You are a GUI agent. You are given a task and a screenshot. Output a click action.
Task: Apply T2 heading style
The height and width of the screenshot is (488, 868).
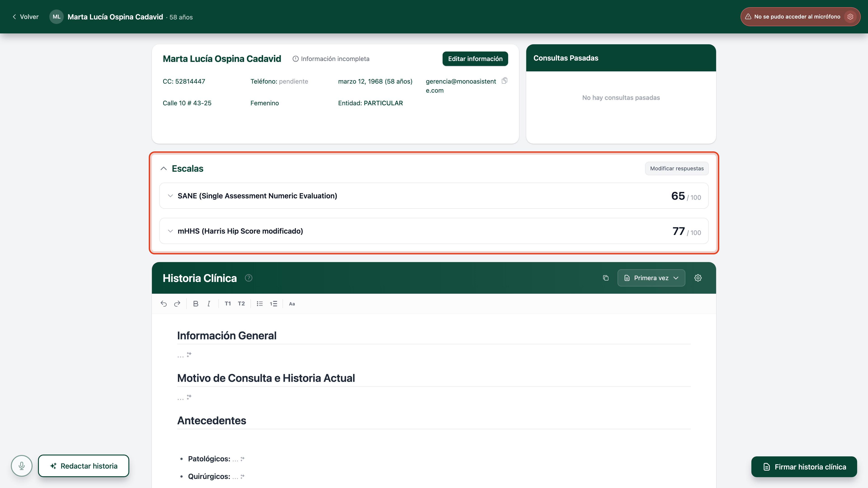(x=241, y=303)
